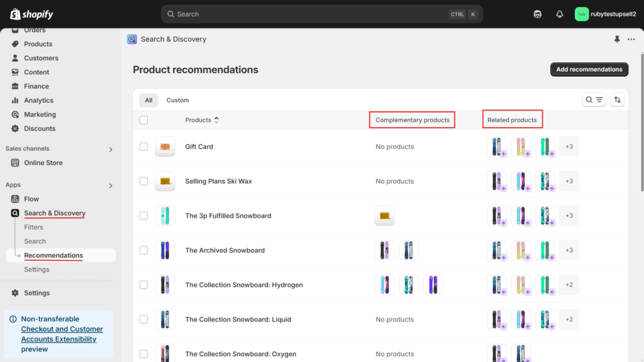
Task: Open Analytics from the sidebar
Action: [38, 101]
